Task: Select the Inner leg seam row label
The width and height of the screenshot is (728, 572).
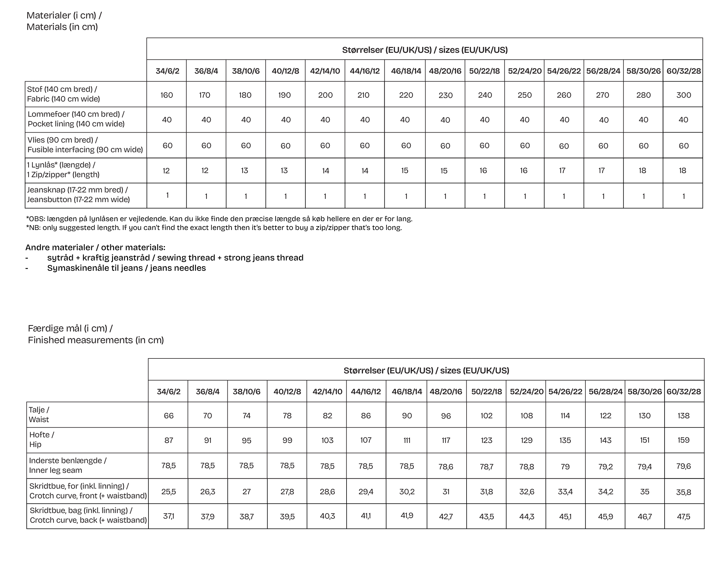Action: pyautogui.click(x=56, y=470)
